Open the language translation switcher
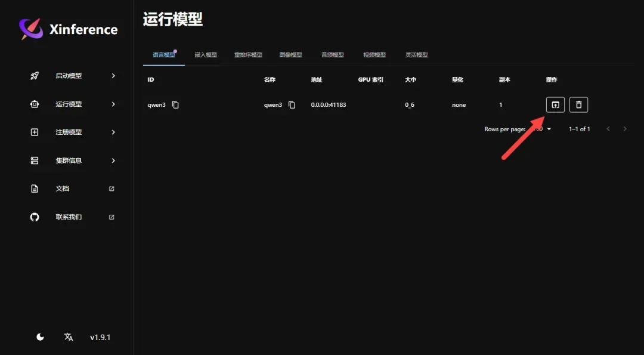Image resolution: width=644 pixels, height=355 pixels. tap(69, 337)
